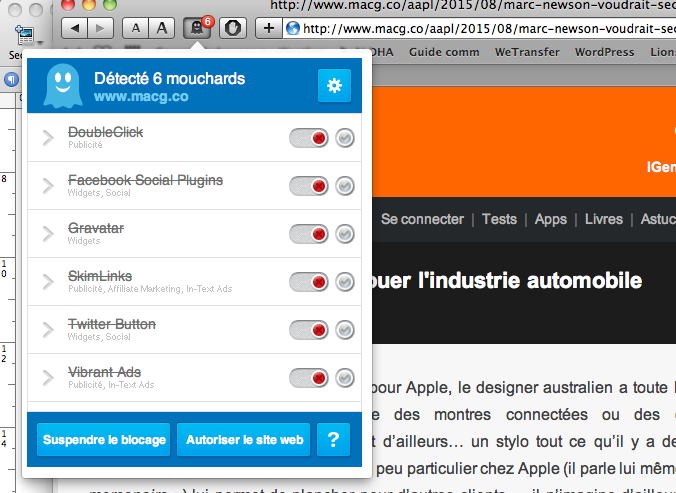
Task: Open the WordPress bookmark
Action: pyautogui.click(x=604, y=52)
